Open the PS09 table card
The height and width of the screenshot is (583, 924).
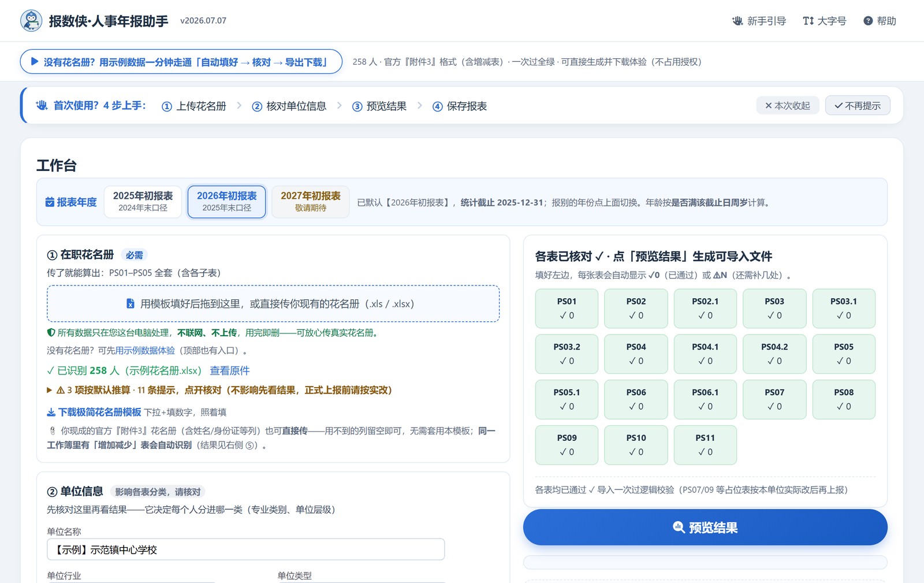(x=567, y=445)
